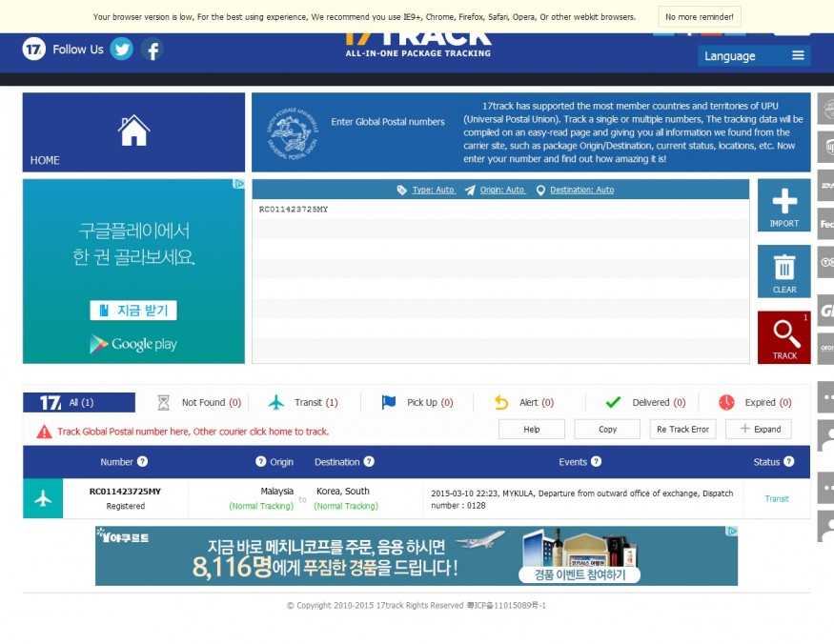Change the Type: Auto setting

[433, 191]
